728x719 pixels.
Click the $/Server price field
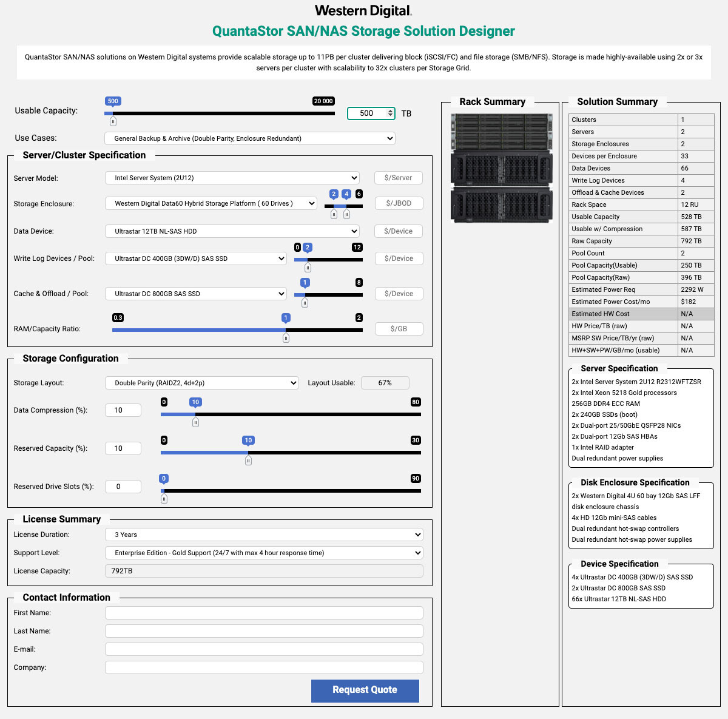point(399,178)
